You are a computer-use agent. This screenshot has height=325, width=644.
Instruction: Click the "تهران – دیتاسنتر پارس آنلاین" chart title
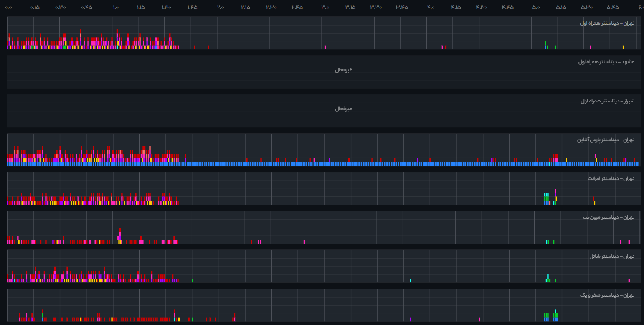click(606, 140)
